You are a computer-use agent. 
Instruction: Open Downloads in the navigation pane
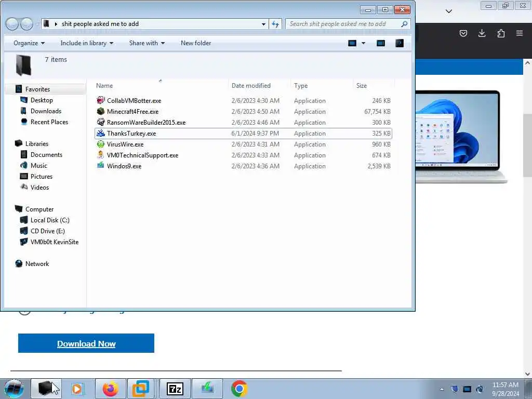46,111
